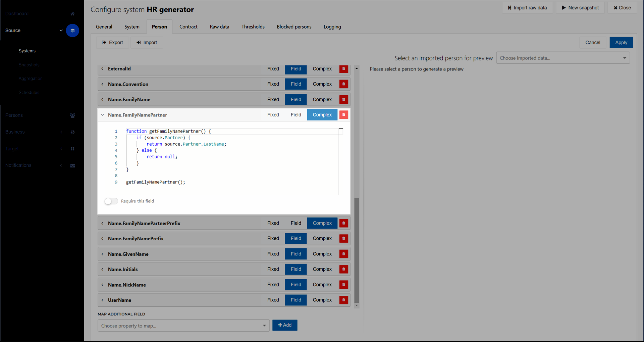Screen dimensions: 644x342
Task: Open Aggregation in the sidebar
Action: point(31,79)
